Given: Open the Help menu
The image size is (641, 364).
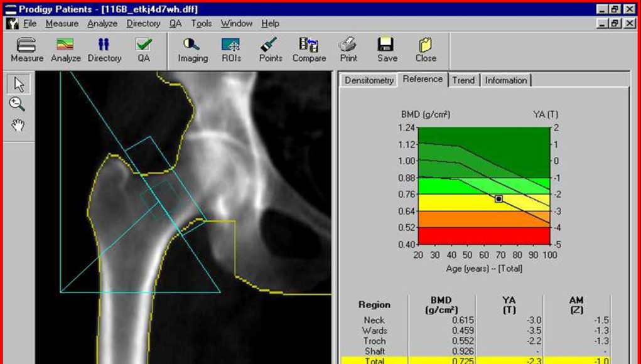Looking at the screenshot, I should 270,24.
